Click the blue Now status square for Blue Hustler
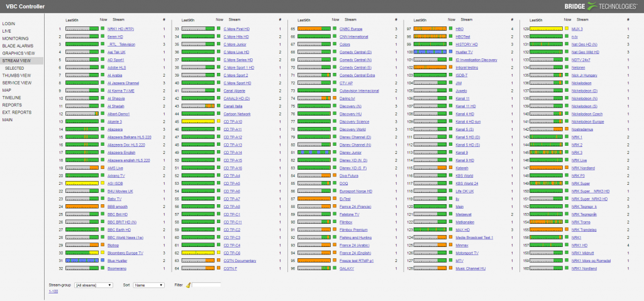 point(103,260)
